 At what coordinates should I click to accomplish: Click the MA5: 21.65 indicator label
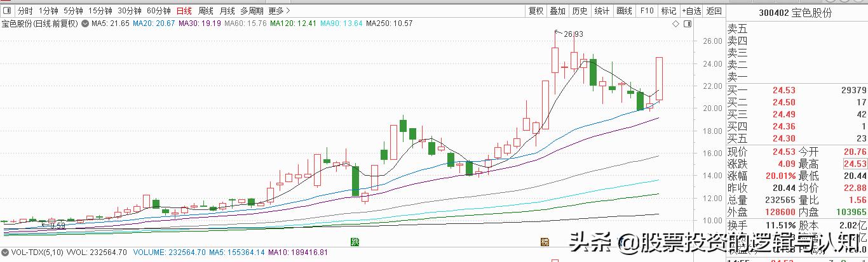click(111, 23)
